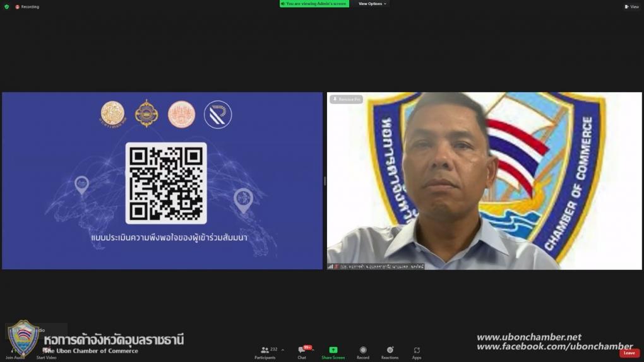Open the Chat panel
Viewport: 644px width, 362px height.
pyautogui.click(x=302, y=353)
